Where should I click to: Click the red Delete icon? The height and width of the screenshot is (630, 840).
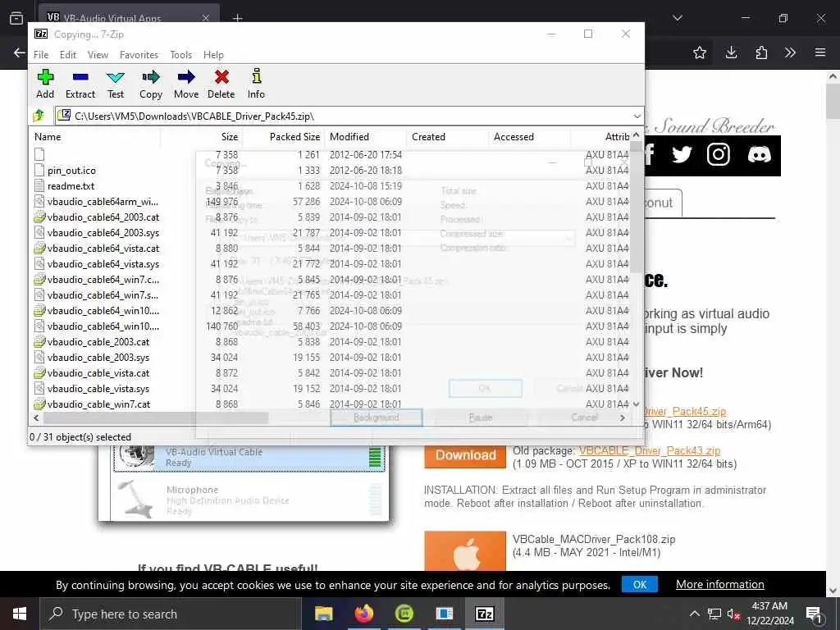pos(221,84)
